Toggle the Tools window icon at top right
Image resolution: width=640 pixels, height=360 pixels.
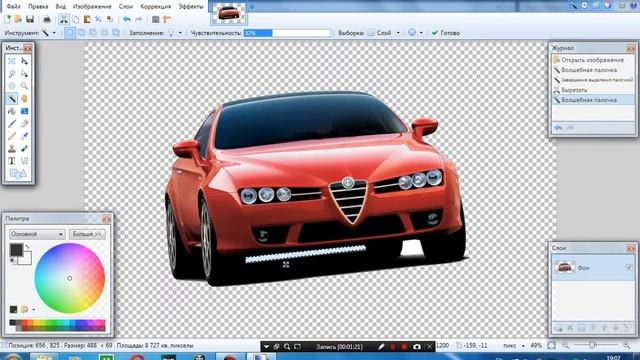click(574, 5)
